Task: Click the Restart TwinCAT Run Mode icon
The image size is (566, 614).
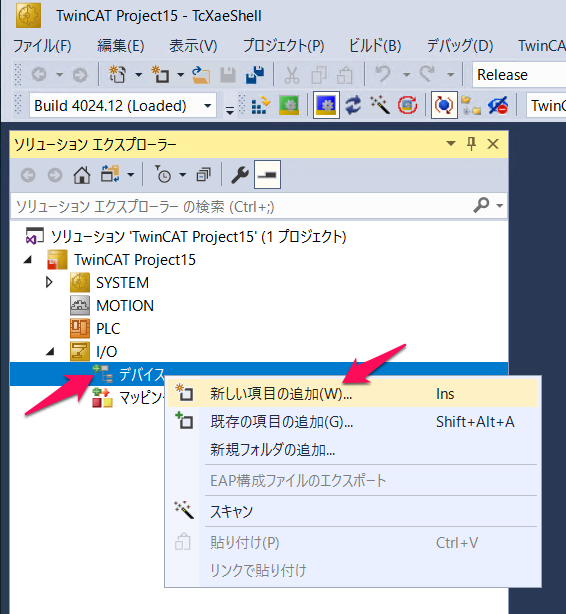Action: pyautogui.click(x=289, y=105)
